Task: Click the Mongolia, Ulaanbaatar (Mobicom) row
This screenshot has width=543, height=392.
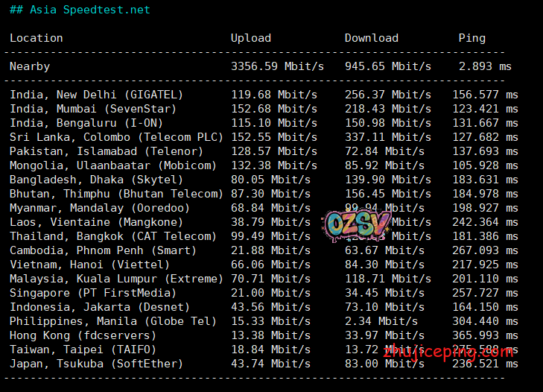Action: click(112, 165)
